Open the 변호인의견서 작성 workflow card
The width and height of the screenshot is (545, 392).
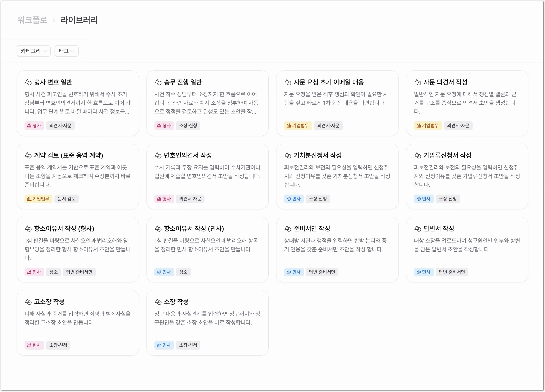click(x=207, y=176)
